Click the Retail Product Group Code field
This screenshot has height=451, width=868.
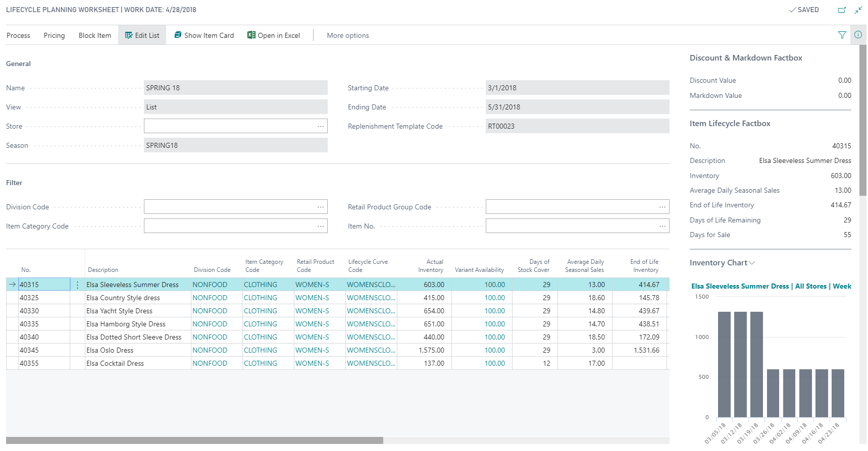[x=571, y=207]
